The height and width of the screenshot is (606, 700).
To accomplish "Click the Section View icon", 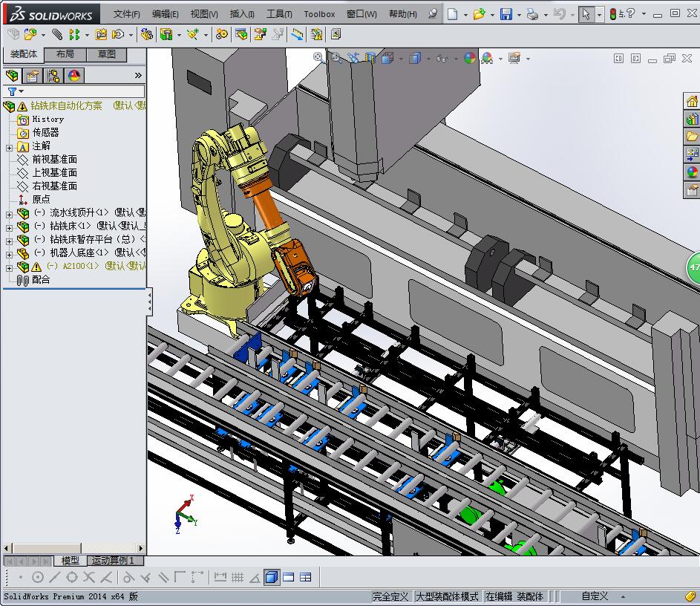I will (x=370, y=58).
